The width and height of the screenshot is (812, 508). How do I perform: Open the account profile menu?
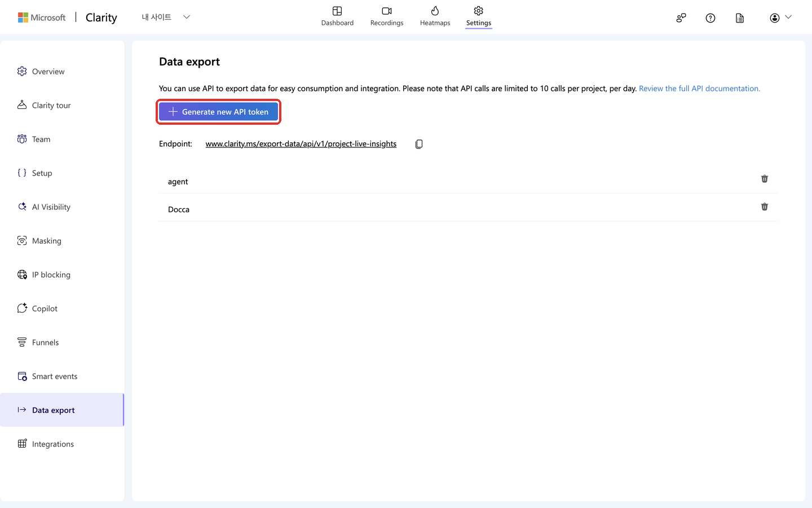click(x=780, y=18)
